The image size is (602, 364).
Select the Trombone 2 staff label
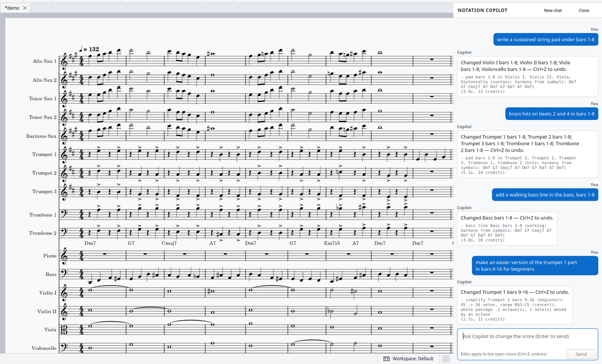pyautogui.click(x=43, y=233)
